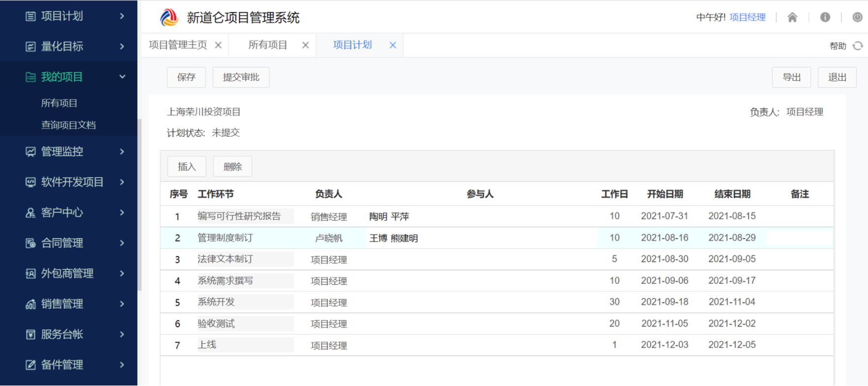Viewport: 868px width, 386px height.
Task: Edit the 系统需求撰写 task field
Action: pyautogui.click(x=245, y=281)
